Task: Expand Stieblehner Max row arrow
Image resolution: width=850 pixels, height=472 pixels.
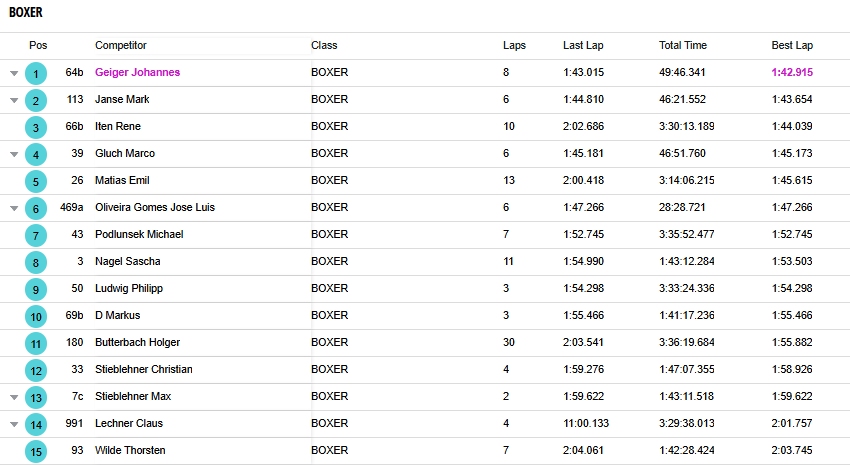Action: tap(14, 397)
